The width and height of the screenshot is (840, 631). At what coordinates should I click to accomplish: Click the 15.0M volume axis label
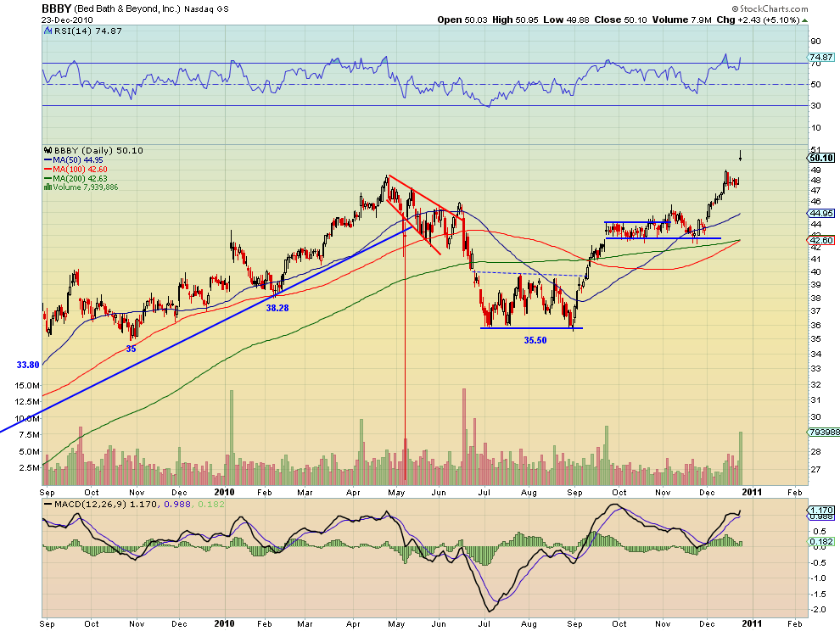click(x=27, y=386)
